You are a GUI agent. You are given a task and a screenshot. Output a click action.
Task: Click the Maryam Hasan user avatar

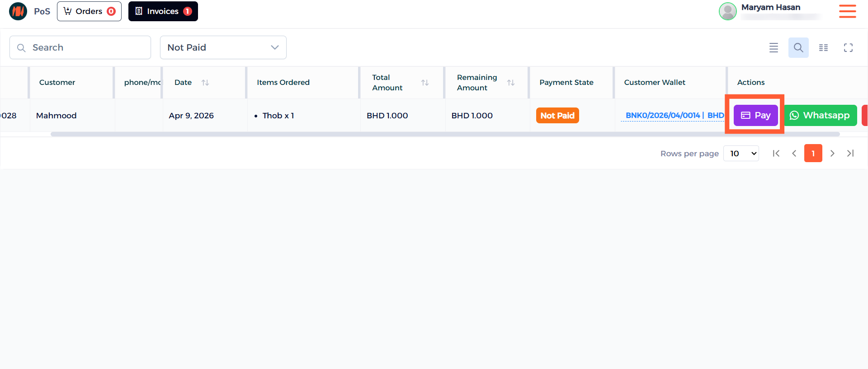tap(727, 11)
